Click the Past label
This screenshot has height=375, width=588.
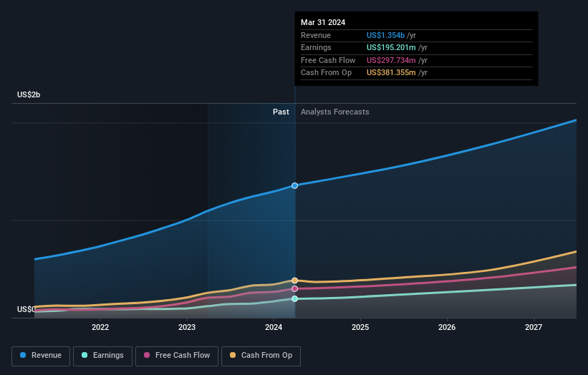[281, 112]
